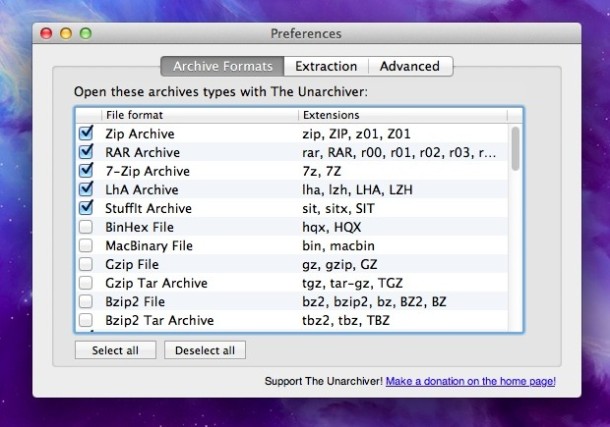The width and height of the screenshot is (610, 427).
Task: Close the Preferences window with red button
Action: (46, 33)
